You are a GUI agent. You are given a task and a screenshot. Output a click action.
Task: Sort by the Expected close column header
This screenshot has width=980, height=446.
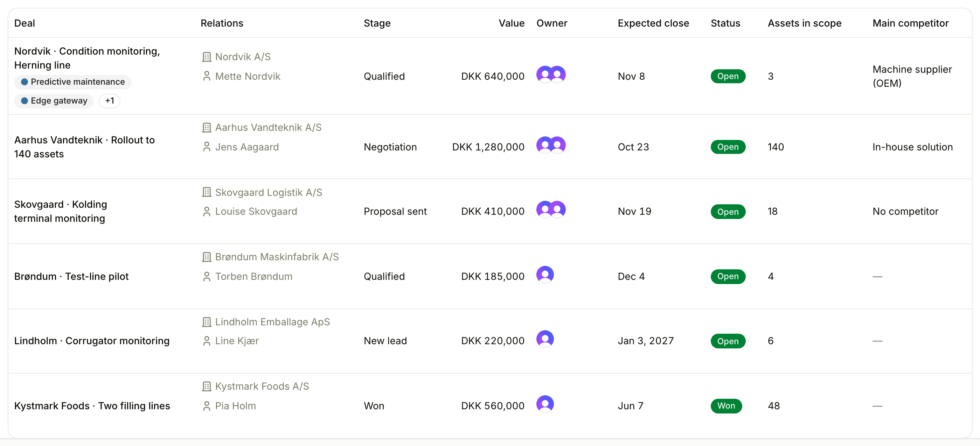tap(653, 23)
